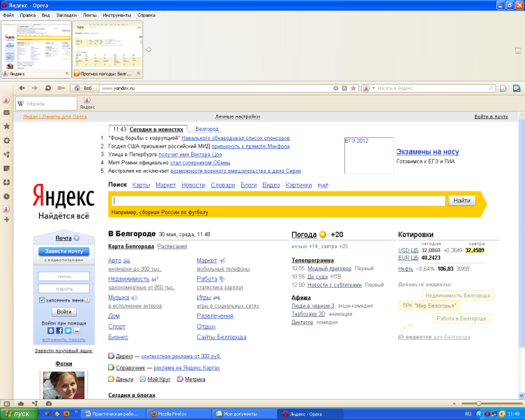
Task: Open the Yandex bookmark in bookmarks bar
Action: 87,103
